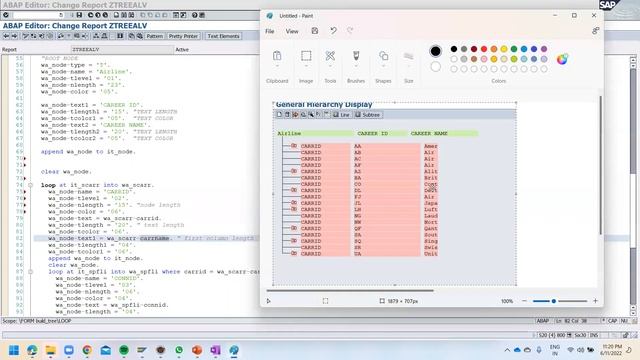This screenshot has width=640, height=360.
Task: Click the Report name field ZTREEALV
Action: pos(122,49)
